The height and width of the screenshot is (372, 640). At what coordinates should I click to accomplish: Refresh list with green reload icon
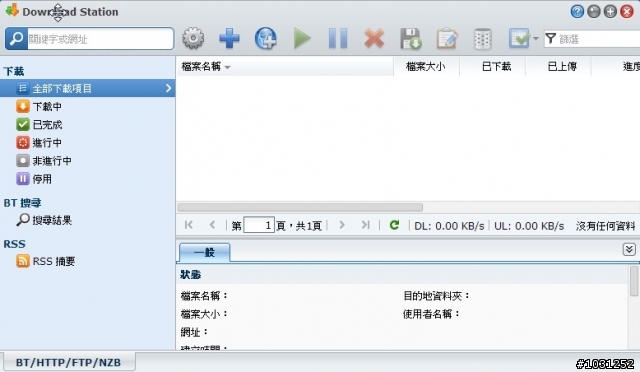click(x=394, y=225)
